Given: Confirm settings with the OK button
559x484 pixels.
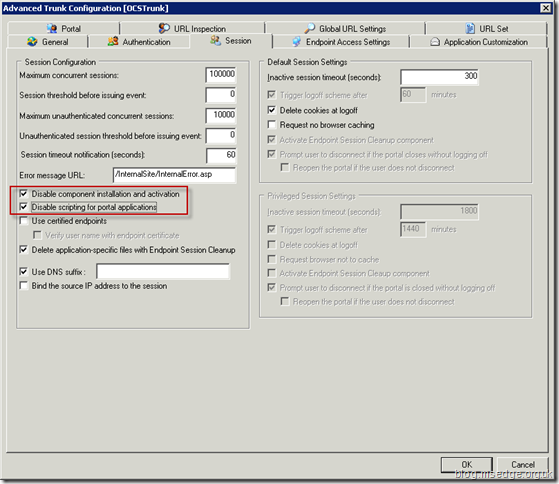Looking at the screenshot, I should [467, 465].
